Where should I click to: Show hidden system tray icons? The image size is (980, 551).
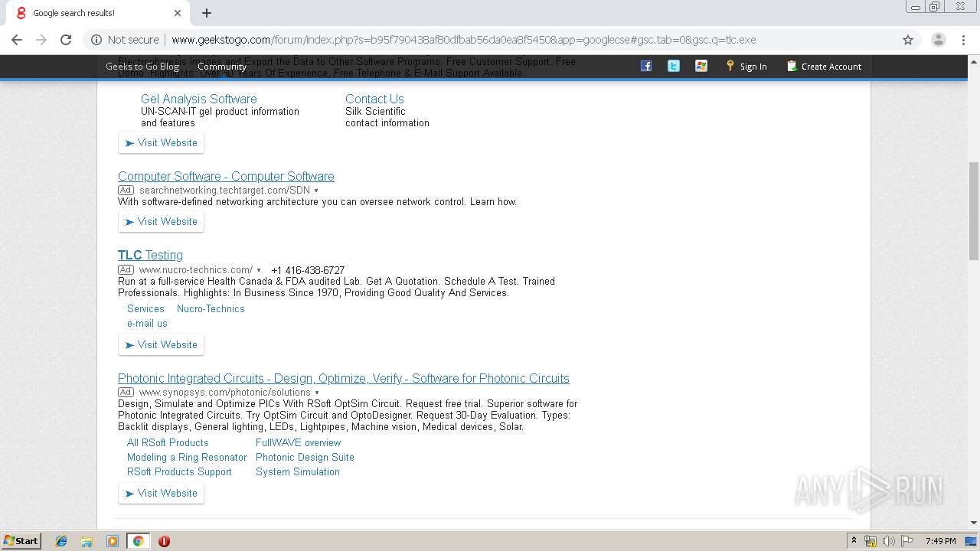[x=854, y=541]
